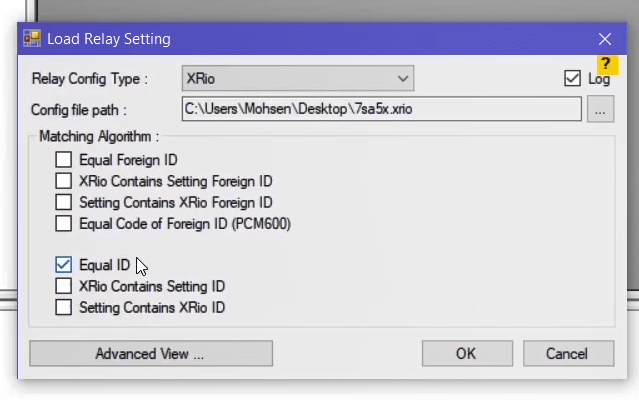Click the Load Relay Setting window icon
639x415 pixels.
[x=31, y=39]
